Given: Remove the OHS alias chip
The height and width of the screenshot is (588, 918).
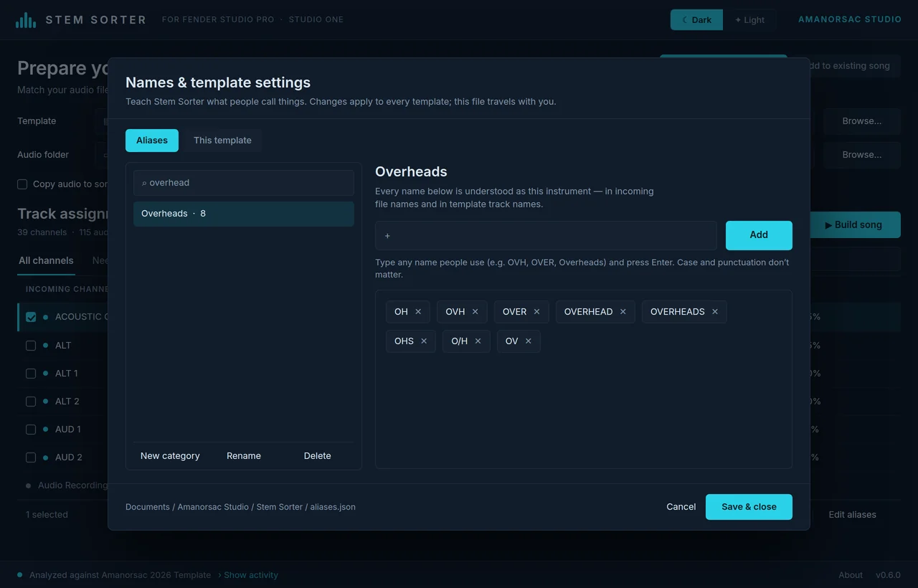Looking at the screenshot, I should [x=424, y=341].
